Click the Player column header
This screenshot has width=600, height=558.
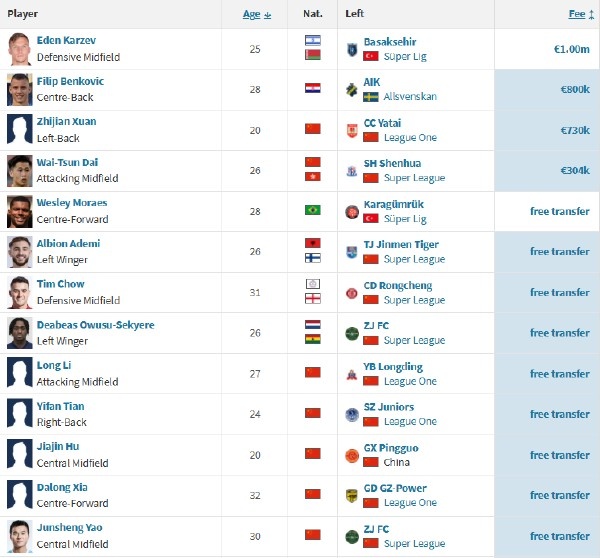24,14
